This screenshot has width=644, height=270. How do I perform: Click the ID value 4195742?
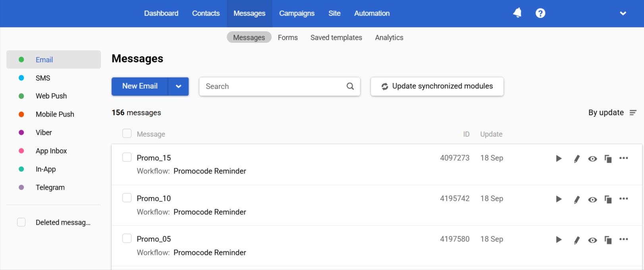[455, 198]
